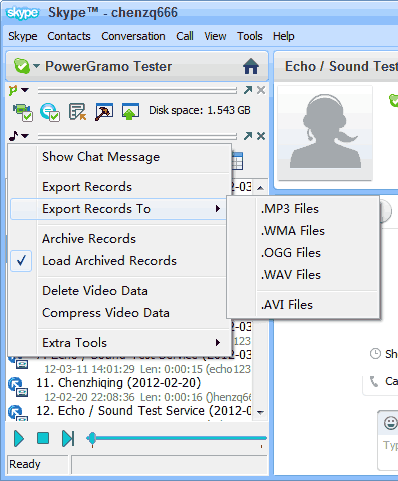
Task: Click the clock history icon
Action: pyautogui.click(x=375, y=353)
